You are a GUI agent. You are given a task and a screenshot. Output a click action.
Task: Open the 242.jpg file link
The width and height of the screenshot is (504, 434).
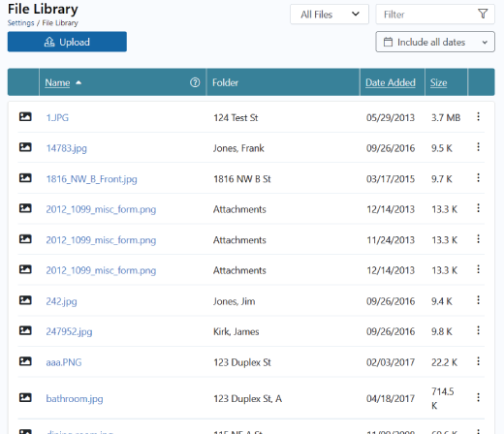[x=61, y=301]
